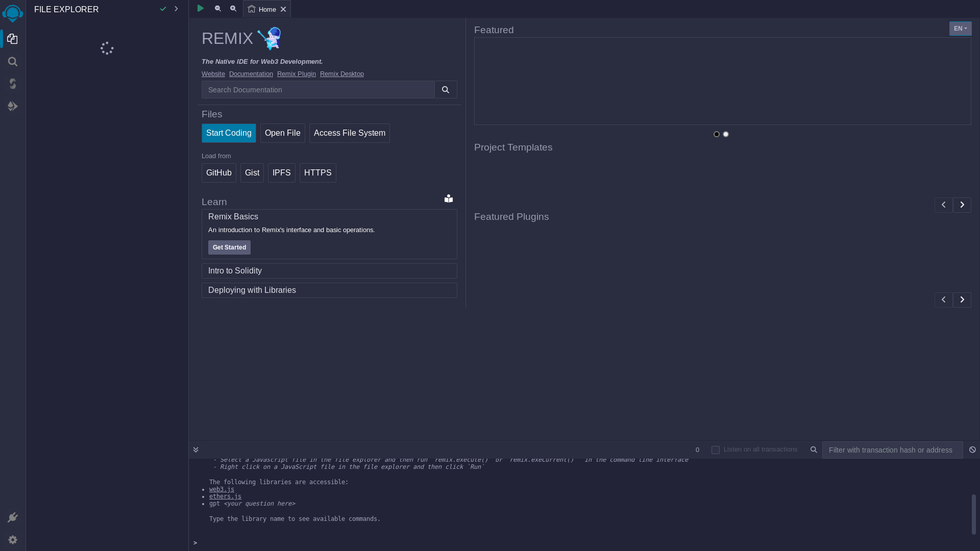Select the second Featured carousel dot
Viewport: 980px width, 551px height.
click(x=726, y=134)
